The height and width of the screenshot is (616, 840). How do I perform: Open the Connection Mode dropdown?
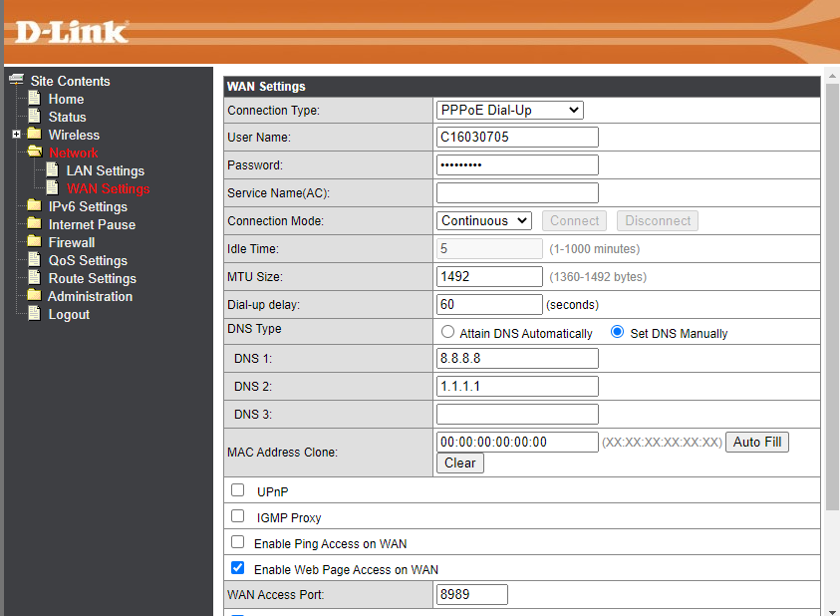click(483, 221)
